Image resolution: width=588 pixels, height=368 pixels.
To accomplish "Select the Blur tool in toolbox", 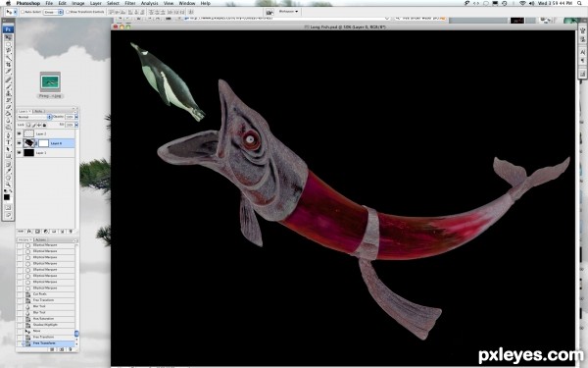I will pos(8,120).
